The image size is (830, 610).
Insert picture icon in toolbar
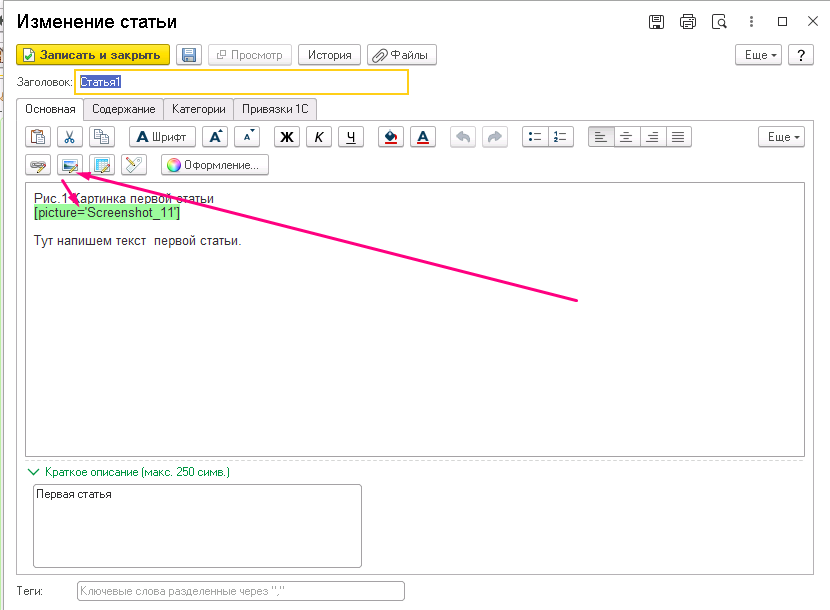[x=69, y=165]
